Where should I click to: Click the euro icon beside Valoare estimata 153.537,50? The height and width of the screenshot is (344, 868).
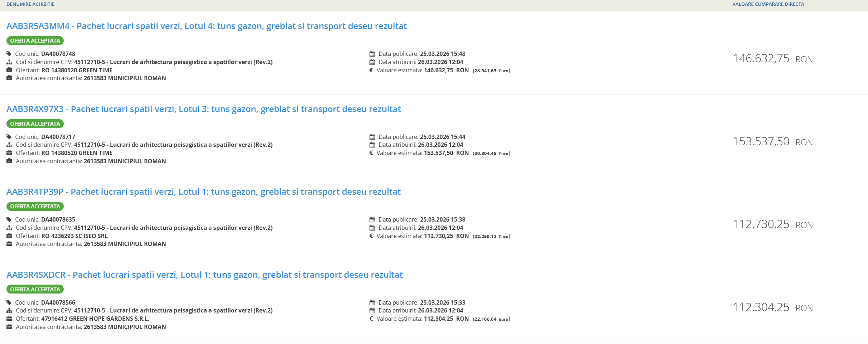pos(371,153)
